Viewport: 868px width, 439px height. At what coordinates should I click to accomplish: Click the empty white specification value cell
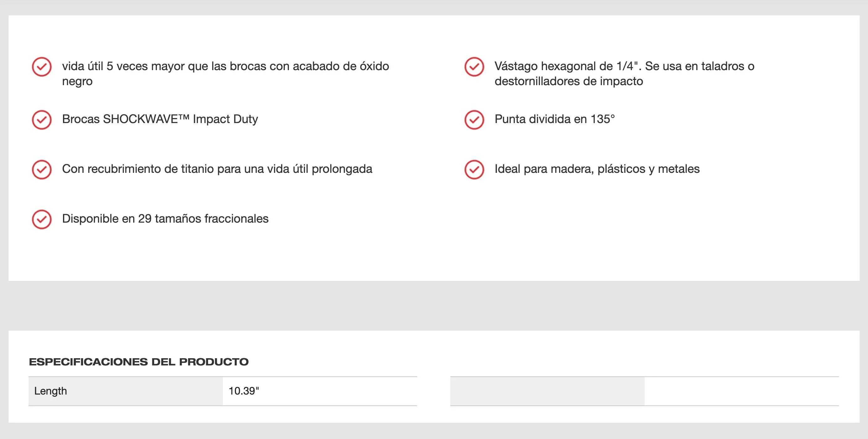click(742, 391)
